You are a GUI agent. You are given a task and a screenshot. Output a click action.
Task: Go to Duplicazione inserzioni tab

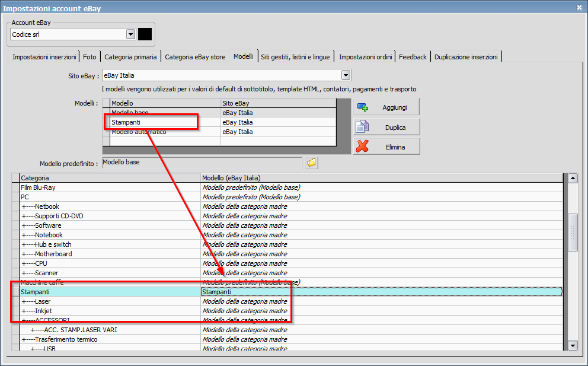pos(466,57)
